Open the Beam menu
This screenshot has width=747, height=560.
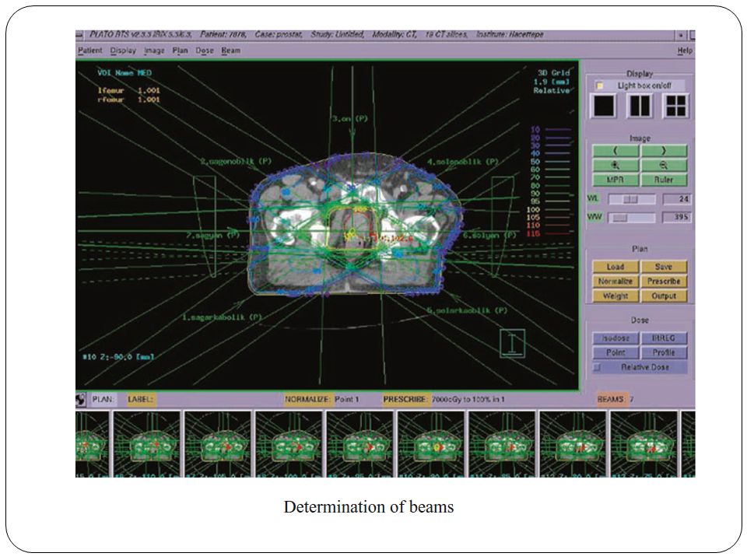tap(230, 51)
